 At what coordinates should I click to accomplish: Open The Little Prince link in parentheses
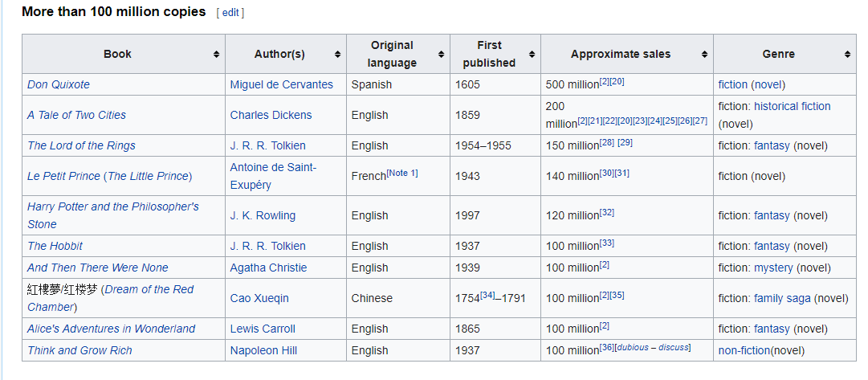148,176
